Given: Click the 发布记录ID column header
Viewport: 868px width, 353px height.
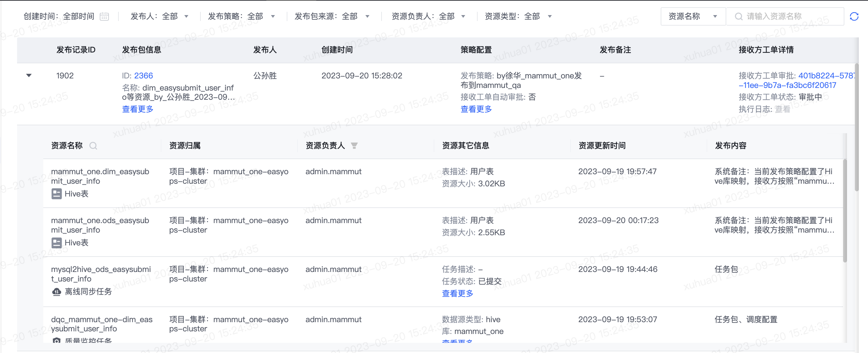Looking at the screenshot, I should (x=76, y=50).
